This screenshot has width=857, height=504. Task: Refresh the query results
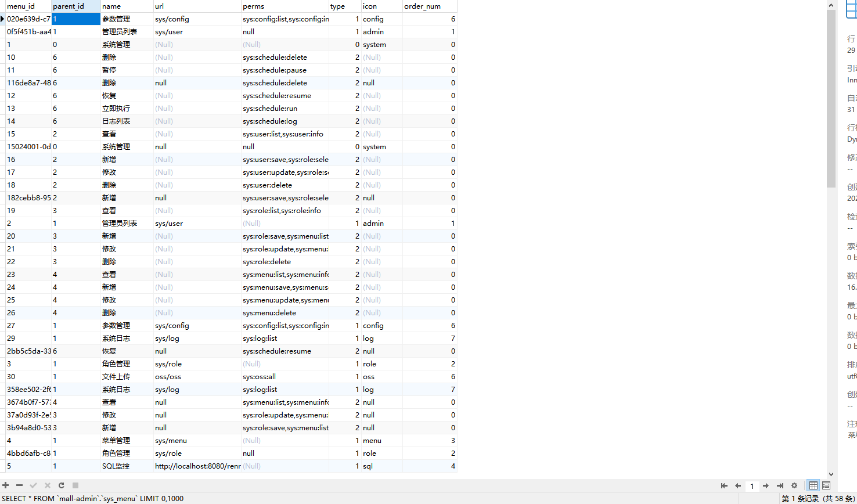point(61,485)
